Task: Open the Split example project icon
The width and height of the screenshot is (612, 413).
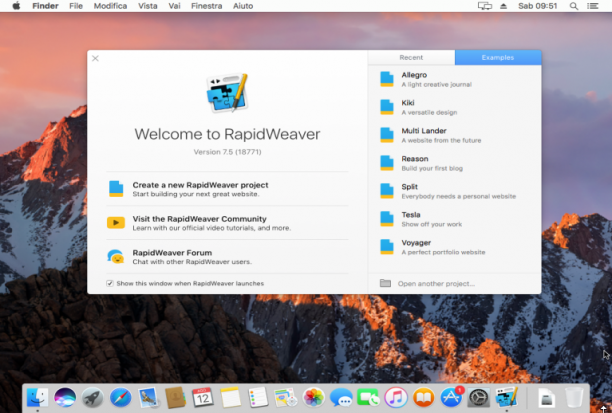Action: [387, 191]
